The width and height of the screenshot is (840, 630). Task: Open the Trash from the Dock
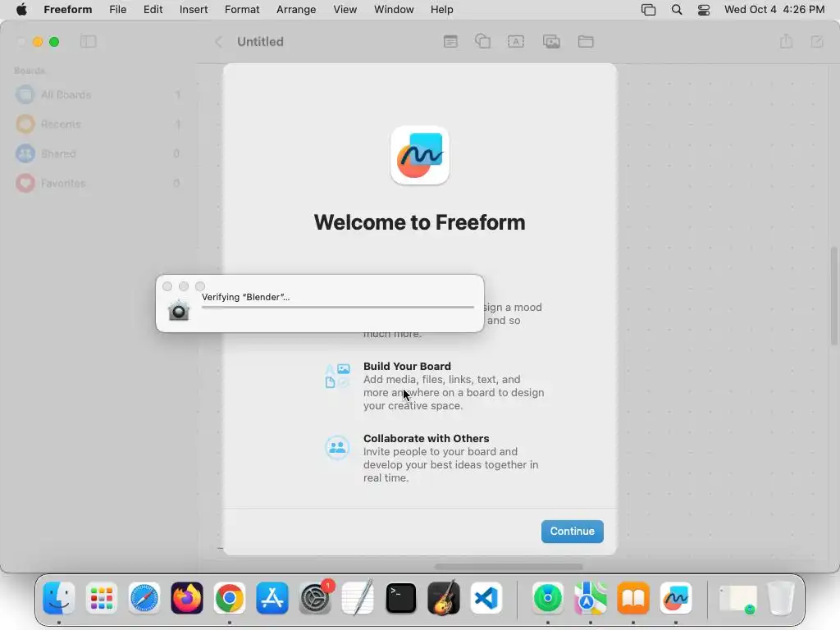click(x=781, y=598)
